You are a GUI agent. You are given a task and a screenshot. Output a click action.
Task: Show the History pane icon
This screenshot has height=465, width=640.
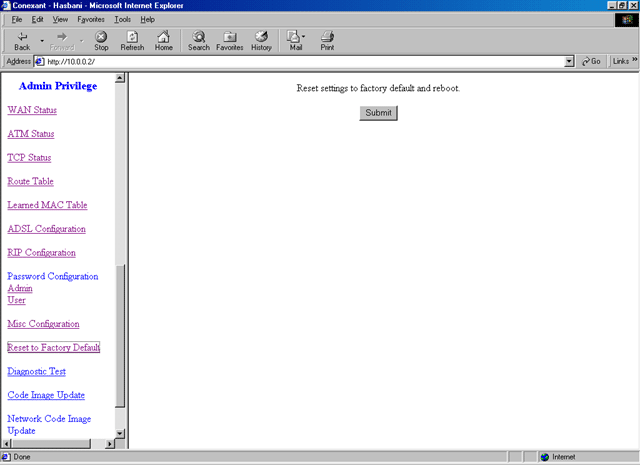click(261, 37)
